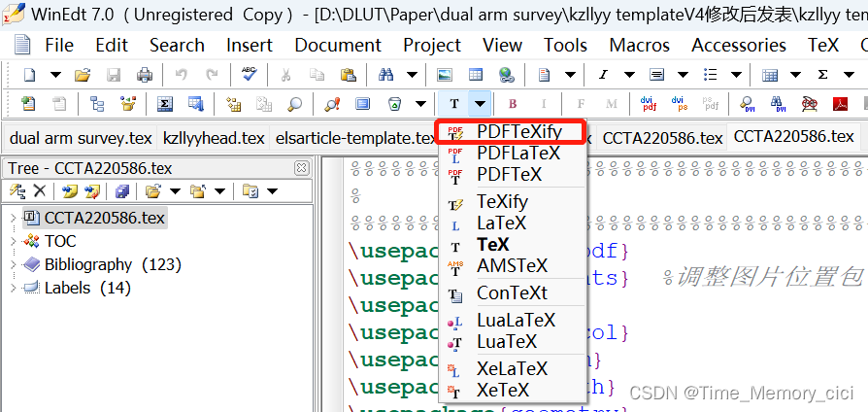Click the bold B BibTeX icon
The image size is (868, 412).
(513, 104)
